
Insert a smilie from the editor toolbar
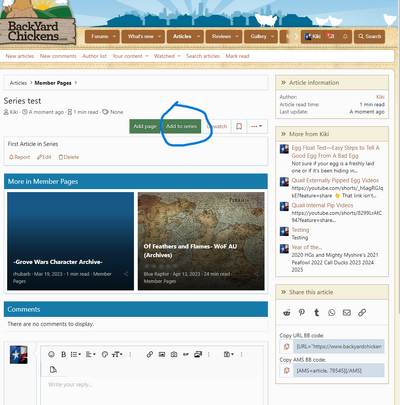[51, 354]
